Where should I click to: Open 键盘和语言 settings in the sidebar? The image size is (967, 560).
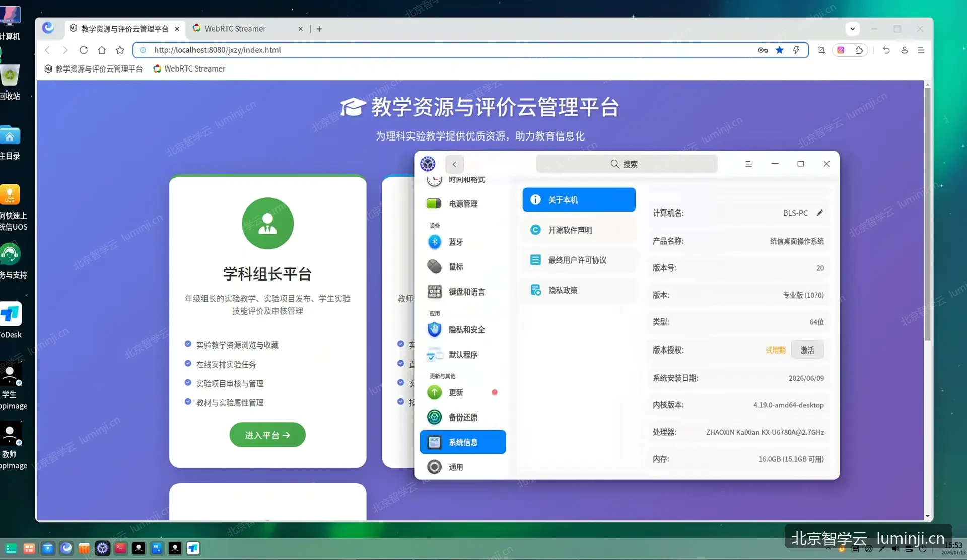463,292
